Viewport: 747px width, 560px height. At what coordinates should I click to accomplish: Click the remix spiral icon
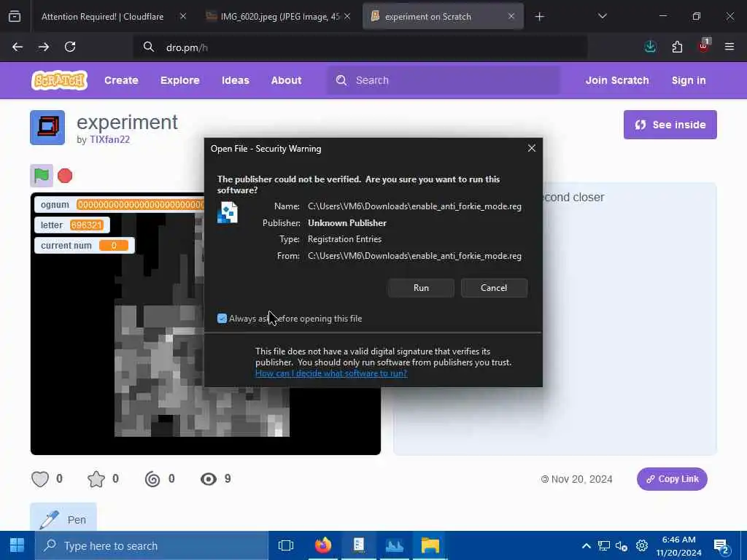pyautogui.click(x=152, y=479)
